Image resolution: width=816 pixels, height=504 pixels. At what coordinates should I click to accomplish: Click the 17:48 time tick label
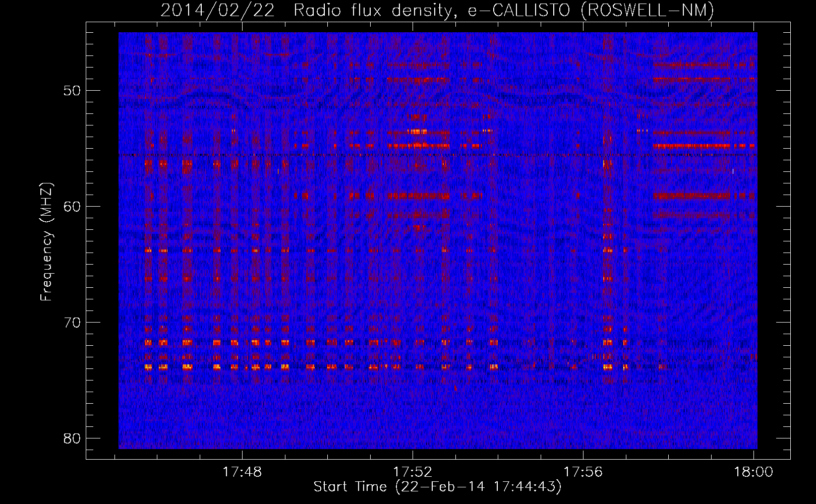(x=242, y=472)
